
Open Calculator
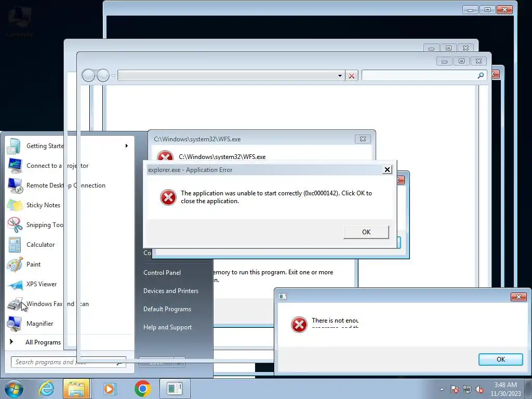pos(41,244)
